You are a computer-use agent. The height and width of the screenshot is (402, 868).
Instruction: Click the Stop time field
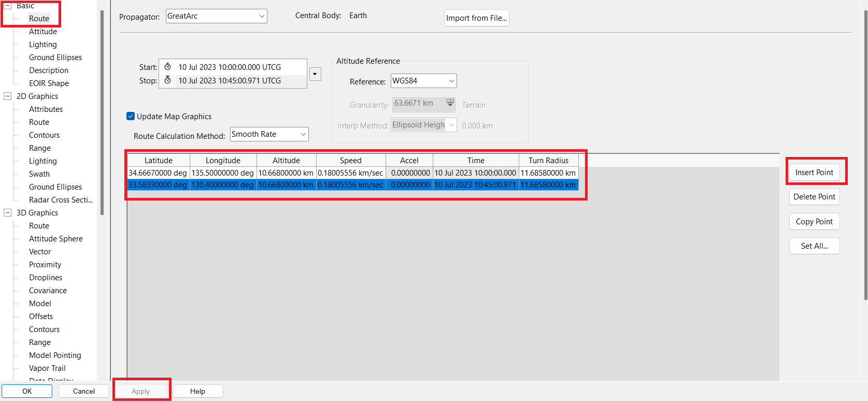tap(233, 81)
